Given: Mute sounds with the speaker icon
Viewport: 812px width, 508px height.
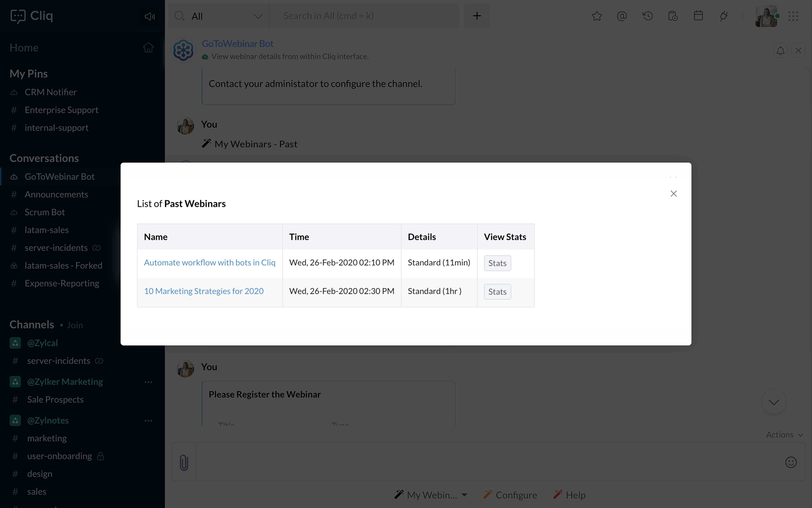Looking at the screenshot, I should point(149,16).
